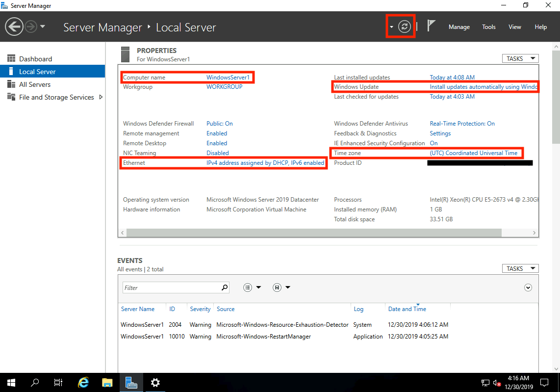Open the Manage menu

pos(459,27)
